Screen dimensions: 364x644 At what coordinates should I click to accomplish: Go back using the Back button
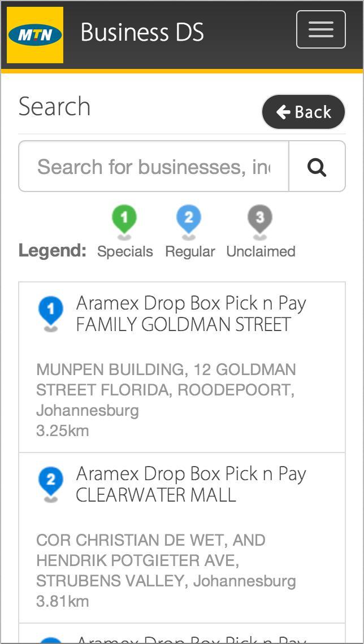[x=304, y=112]
